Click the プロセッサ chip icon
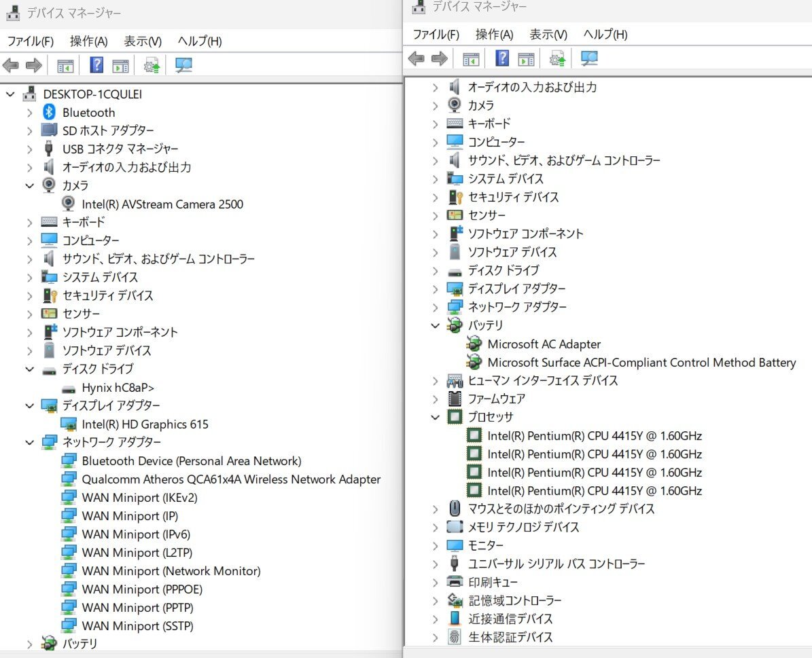Screen dimensions: 812x658 pos(454,416)
